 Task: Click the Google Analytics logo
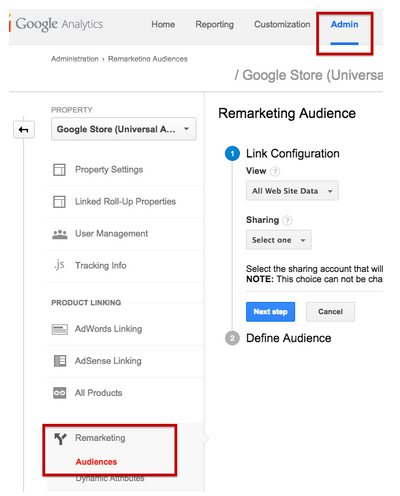tap(56, 24)
